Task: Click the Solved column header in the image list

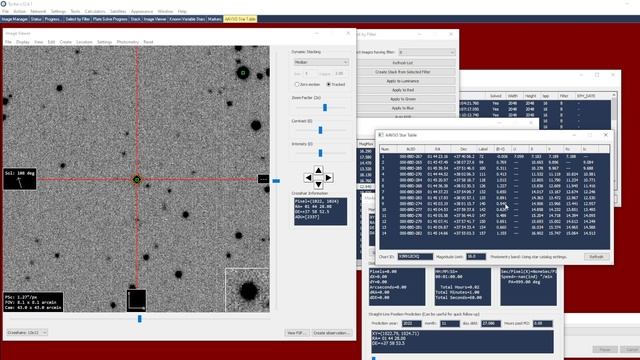Action: pos(496,96)
